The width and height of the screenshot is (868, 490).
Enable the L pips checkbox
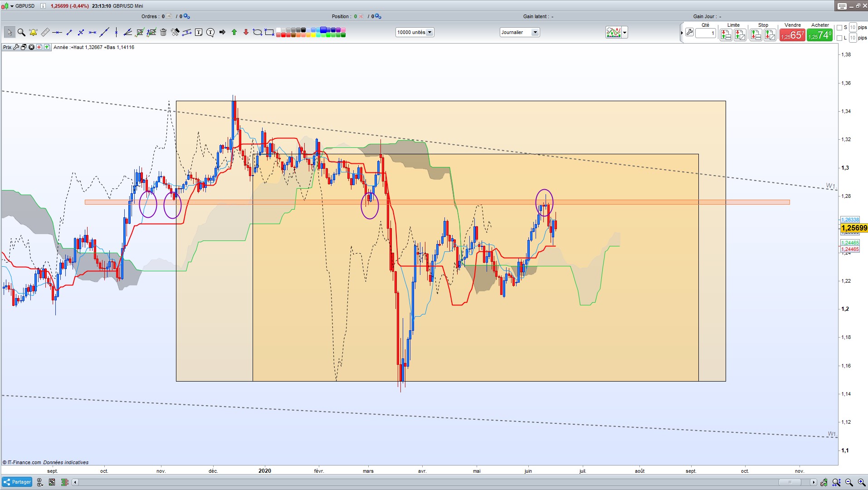pos(839,38)
